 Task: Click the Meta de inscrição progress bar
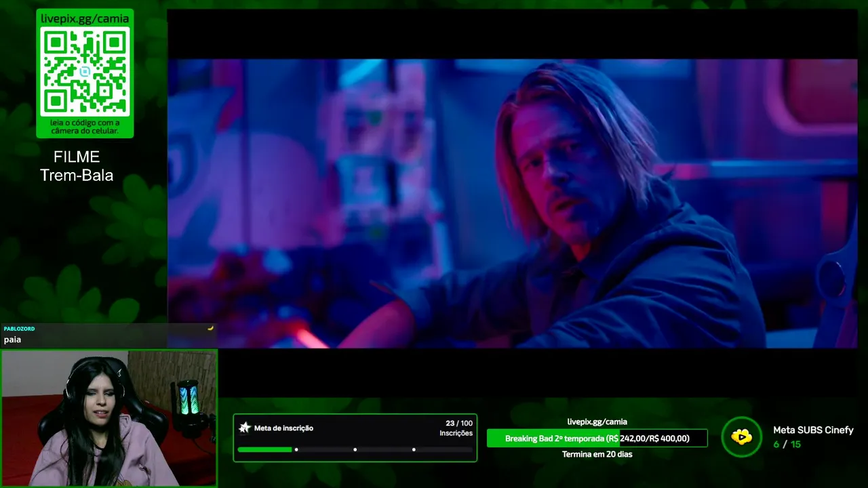click(355, 449)
